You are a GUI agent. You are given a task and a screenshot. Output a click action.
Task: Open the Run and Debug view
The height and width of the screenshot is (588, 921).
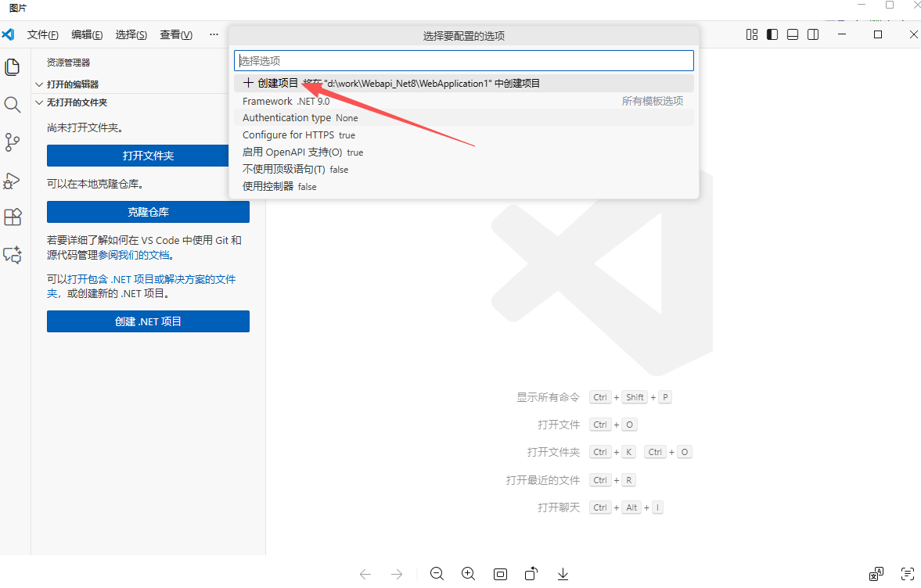13,181
